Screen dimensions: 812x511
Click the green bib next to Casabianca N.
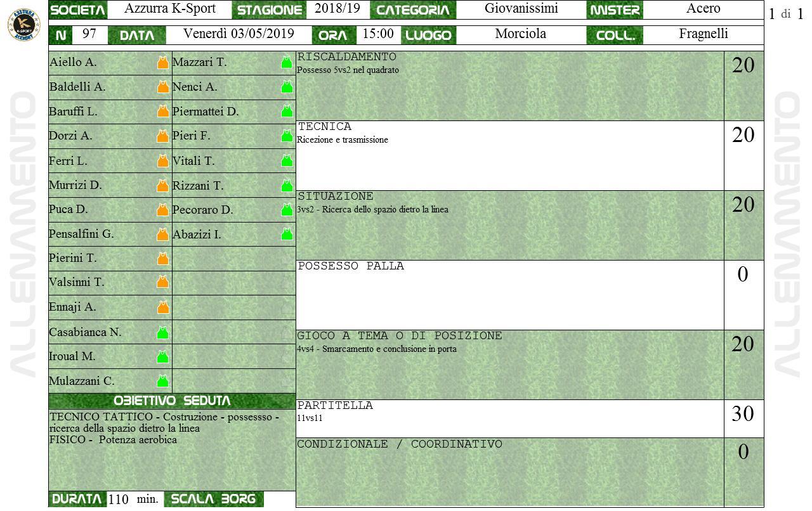(163, 332)
